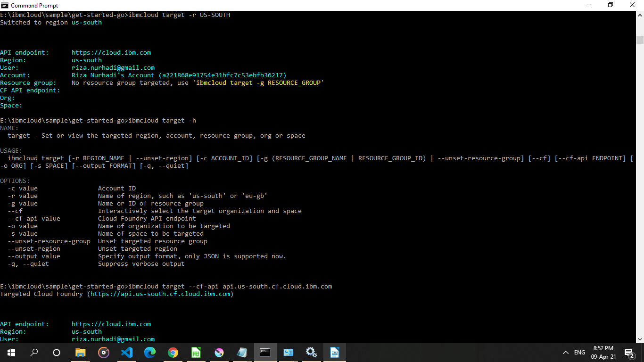The height and width of the screenshot is (362, 644).
Task: Click the '--output value' option row
Action: coord(147,256)
